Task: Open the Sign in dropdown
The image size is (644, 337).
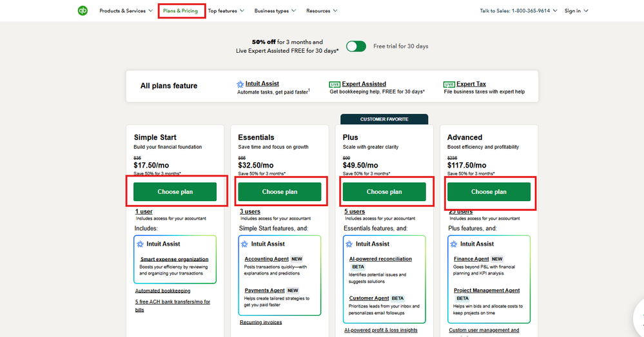Action: coord(576,11)
